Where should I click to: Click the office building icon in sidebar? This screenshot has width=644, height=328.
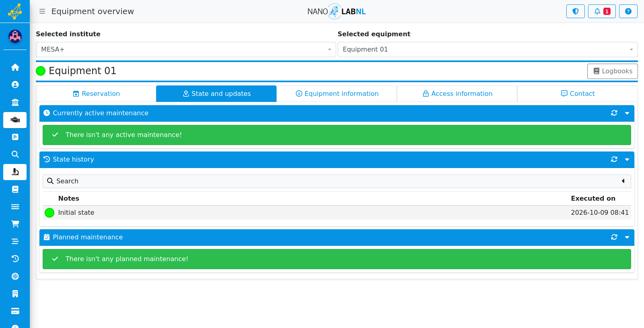(15, 294)
